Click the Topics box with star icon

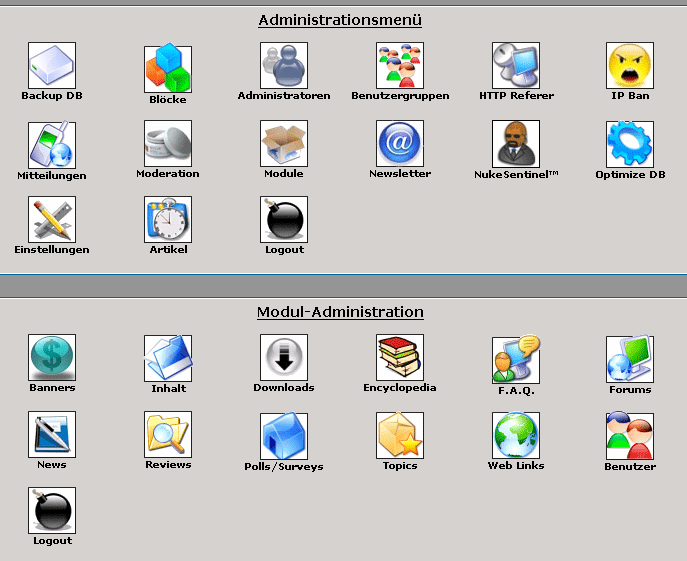[400, 435]
